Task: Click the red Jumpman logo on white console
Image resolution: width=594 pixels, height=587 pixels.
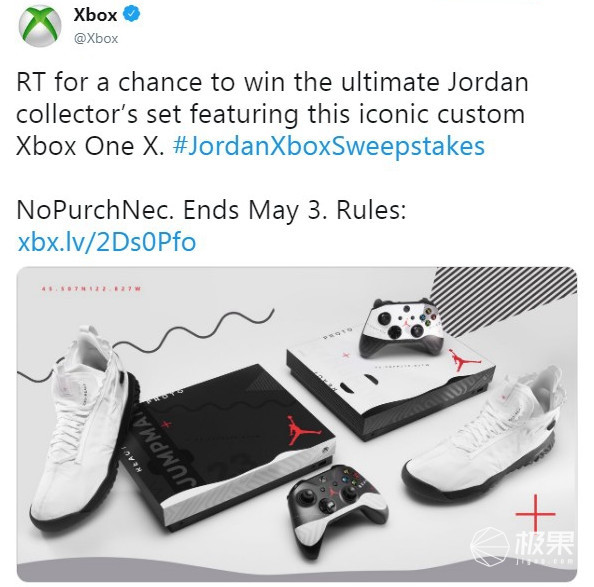Action: pyautogui.click(x=463, y=360)
